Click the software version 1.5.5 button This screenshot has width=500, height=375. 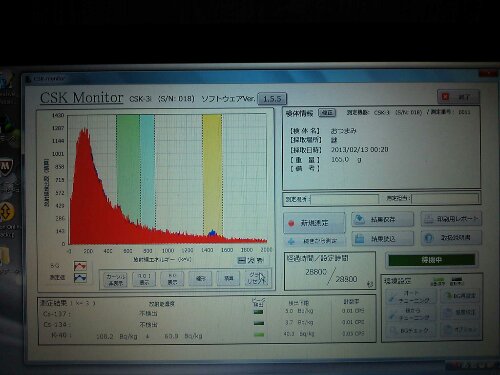pyautogui.click(x=272, y=99)
